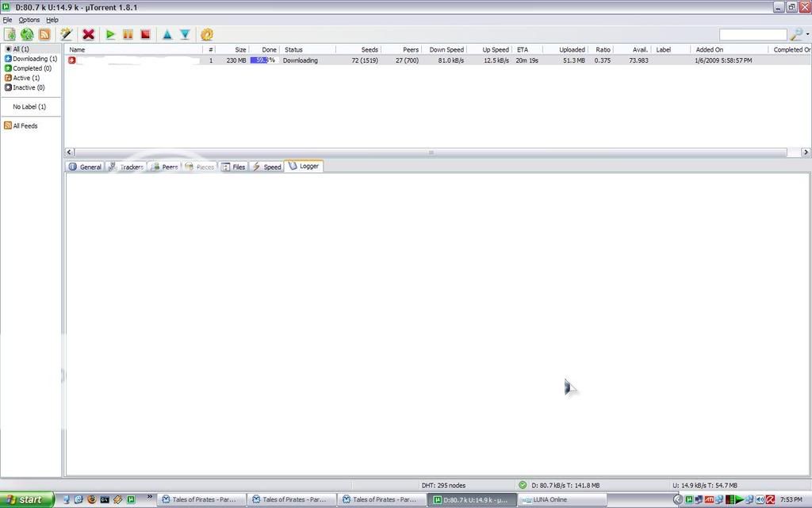Open the Options menu
Image resolution: width=812 pixels, height=508 pixels.
[x=28, y=19]
